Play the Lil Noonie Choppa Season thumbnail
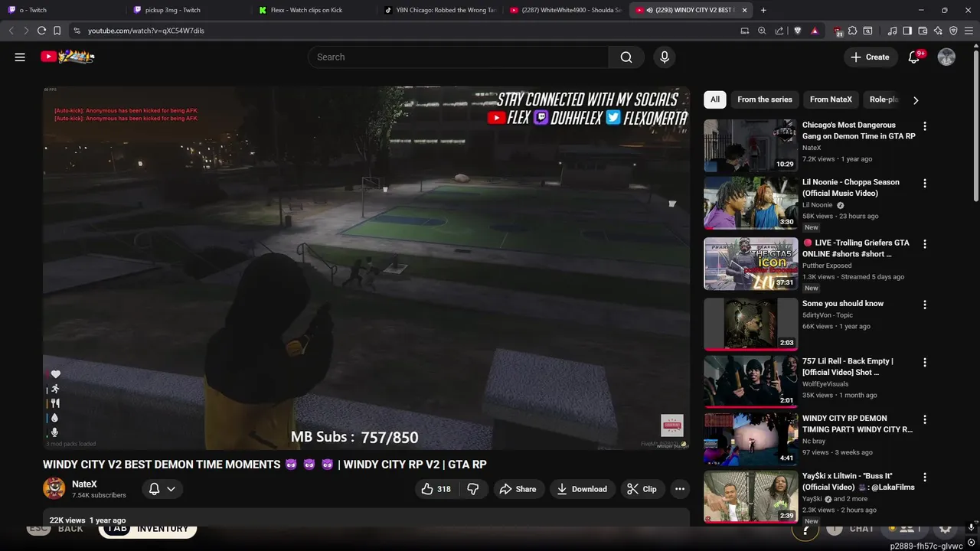 tap(750, 203)
